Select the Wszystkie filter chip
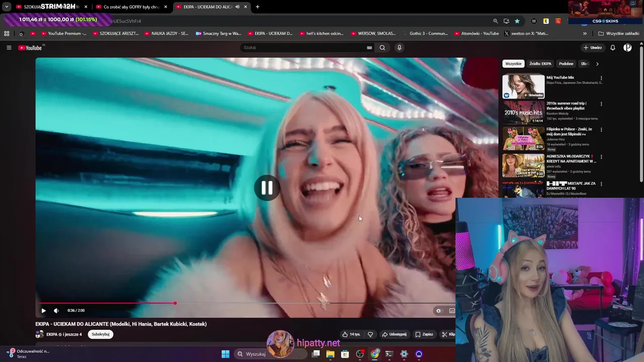644x362 pixels. (x=513, y=64)
